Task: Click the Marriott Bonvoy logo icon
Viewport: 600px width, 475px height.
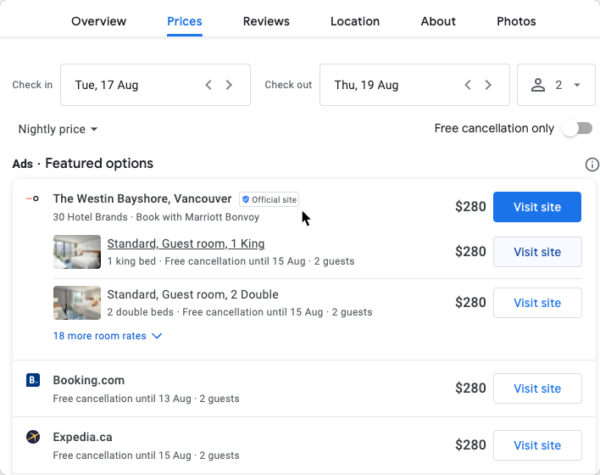Action: tap(33, 199)
